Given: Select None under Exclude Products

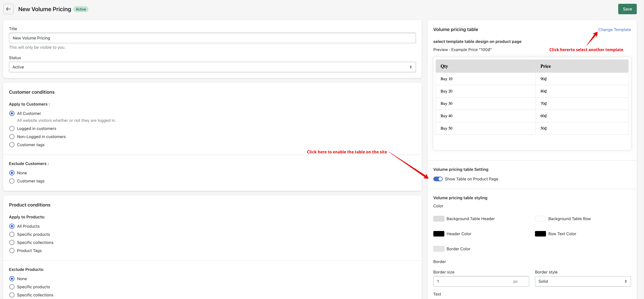Looking at the screenshot, I should (x=12, y=279).
